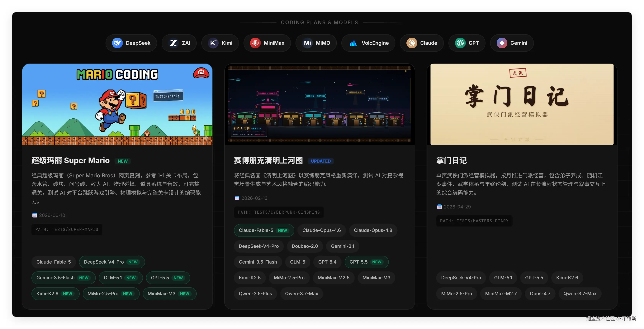644x329 pixels.
Task: Click the MiMO Mi logo icon
Action: click(x=307, y=43)
